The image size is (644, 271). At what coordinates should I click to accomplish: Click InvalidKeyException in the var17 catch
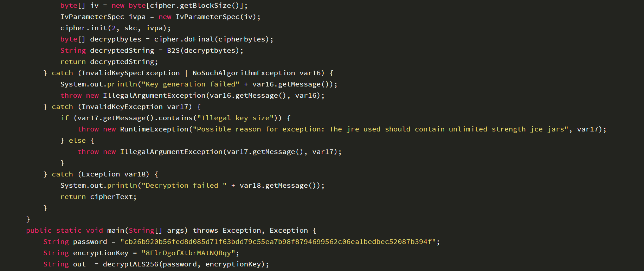122,107
